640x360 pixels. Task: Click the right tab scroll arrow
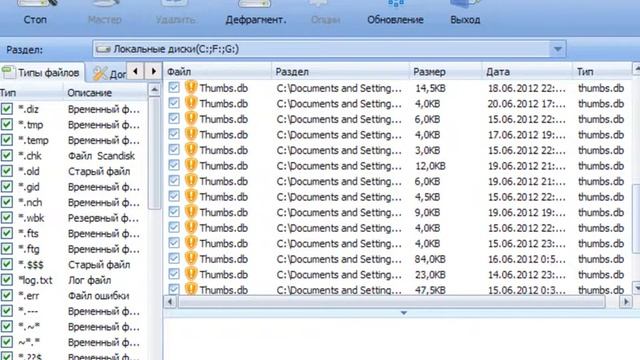(153, 72)
